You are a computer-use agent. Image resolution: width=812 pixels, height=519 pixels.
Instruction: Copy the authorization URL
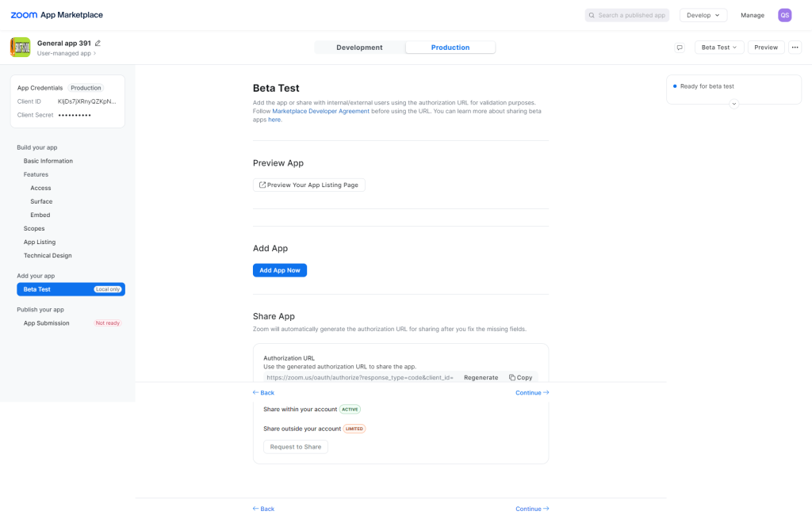520,378
